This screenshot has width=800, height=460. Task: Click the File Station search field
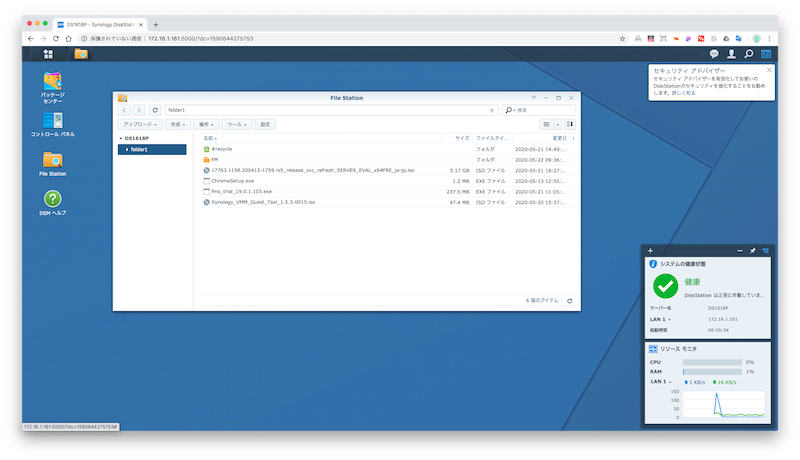click(x=539, y=110)
